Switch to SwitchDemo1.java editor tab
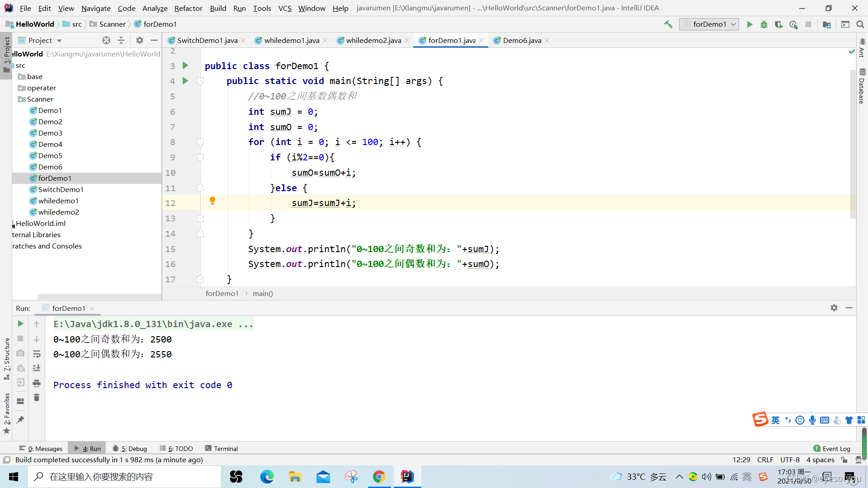 pyautogui.click(x=207, y=40)
